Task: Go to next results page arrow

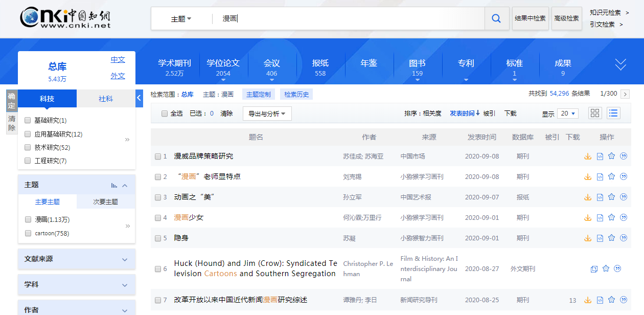Action: pyautogui.click(x=625, y=94)
